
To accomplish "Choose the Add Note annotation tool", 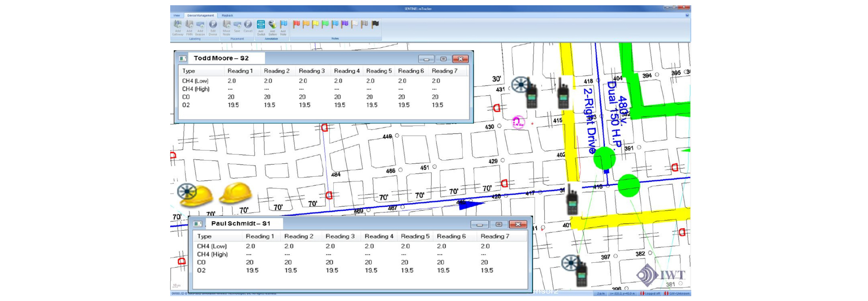I will point(283,28).
